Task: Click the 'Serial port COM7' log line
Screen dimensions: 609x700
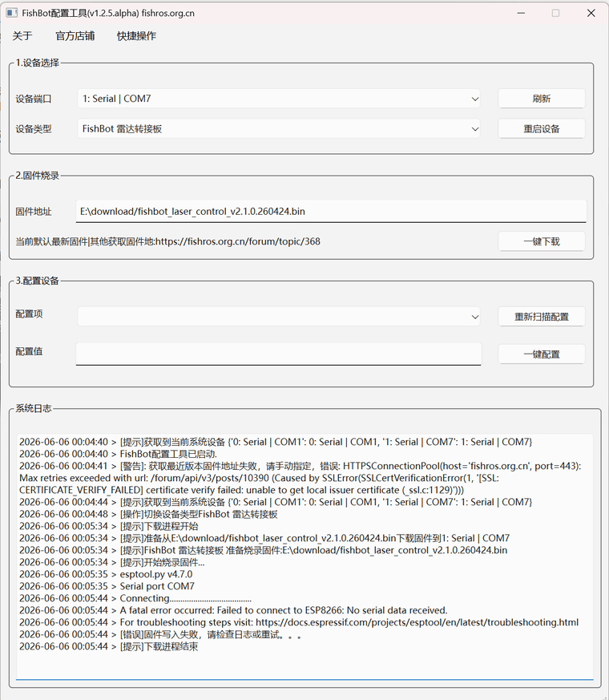Action: coord(107,586)
